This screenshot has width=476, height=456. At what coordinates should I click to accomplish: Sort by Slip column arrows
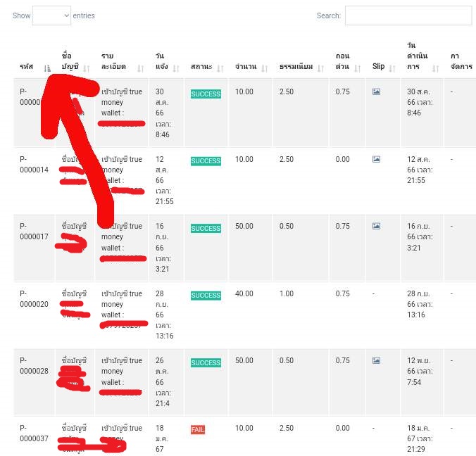pyautogui.click(x=392, y=68)
